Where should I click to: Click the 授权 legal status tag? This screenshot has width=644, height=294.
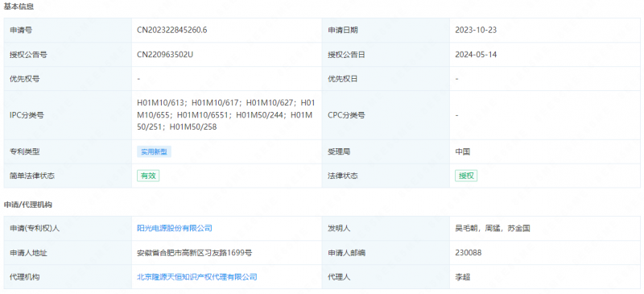click(x=466, y=176)
